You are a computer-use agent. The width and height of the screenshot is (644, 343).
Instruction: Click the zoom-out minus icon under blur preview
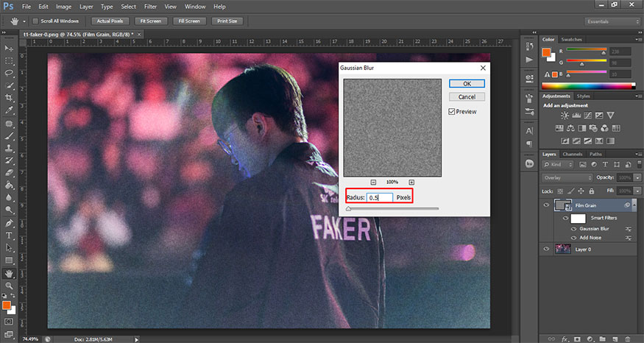(373, 182)
